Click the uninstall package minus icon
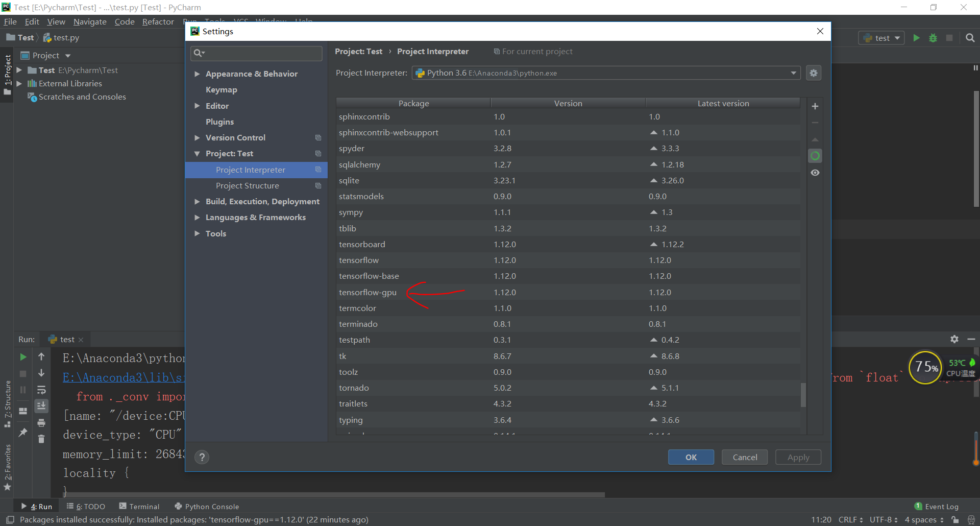The image size is (980, 526). point(815,123)
